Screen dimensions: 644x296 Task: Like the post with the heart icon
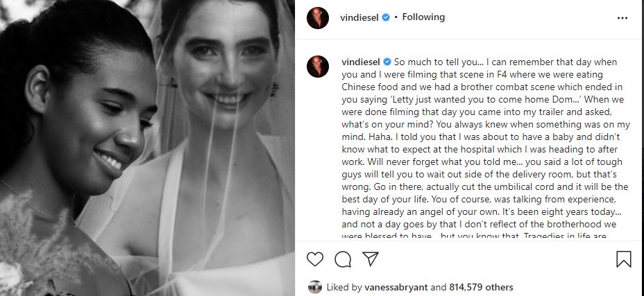tap(315, 259)
